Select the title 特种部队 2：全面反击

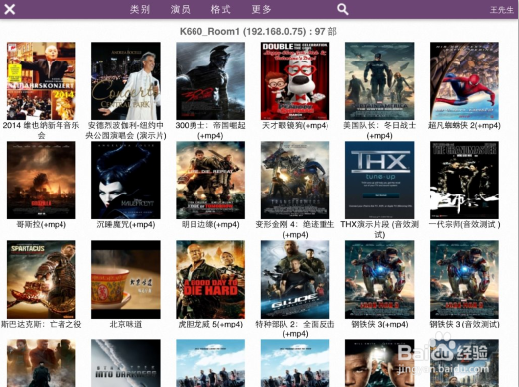295,324
